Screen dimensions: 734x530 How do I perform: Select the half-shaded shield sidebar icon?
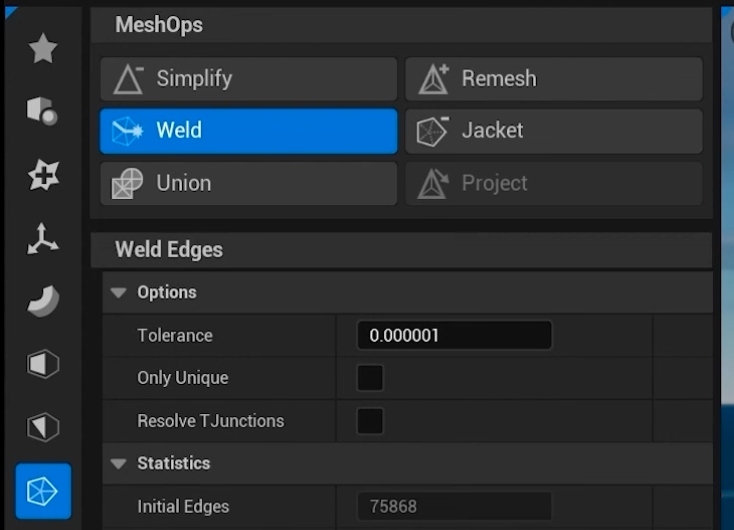(x=43, y=428)
